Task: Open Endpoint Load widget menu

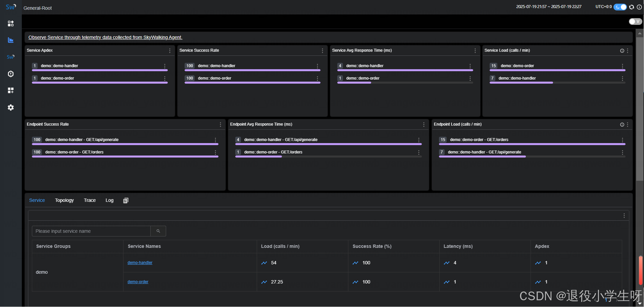Action: pos(628,125)
